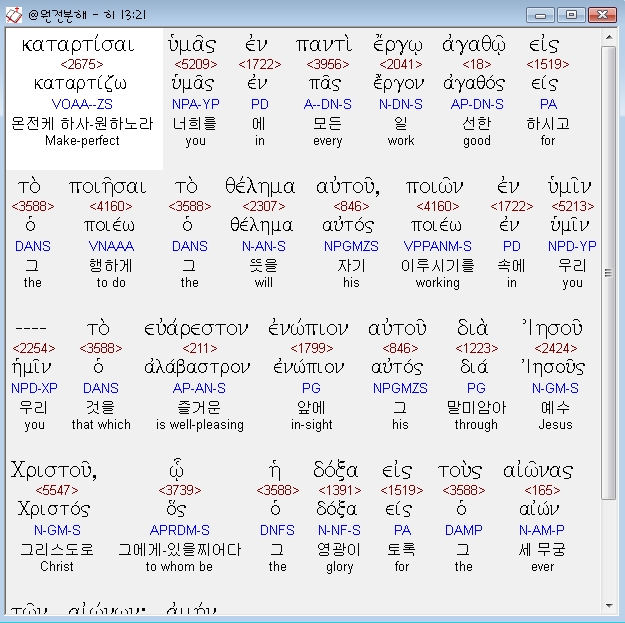Screen dimensions: 625x623
Task: Click parsing code NPA-YP
Action: coord(196,104)
